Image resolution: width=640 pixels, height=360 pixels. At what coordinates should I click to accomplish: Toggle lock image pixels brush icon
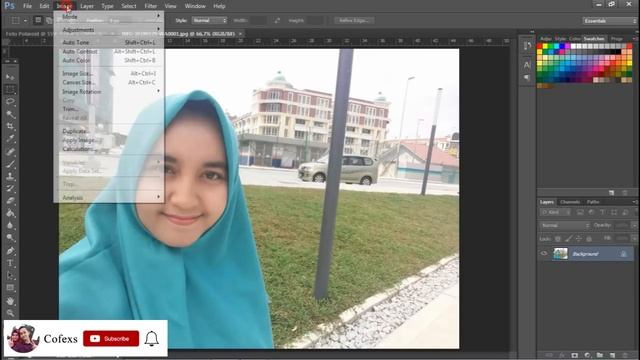[x=568, y=238]
